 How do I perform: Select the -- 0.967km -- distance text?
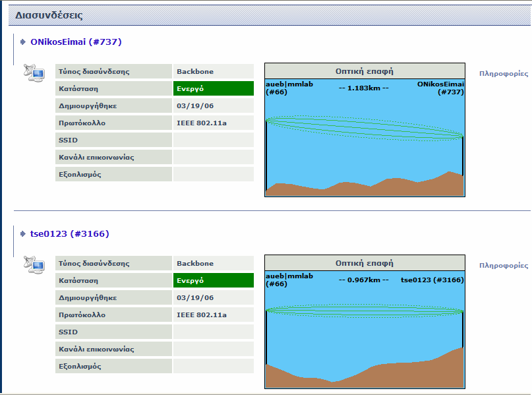(364, 280)
